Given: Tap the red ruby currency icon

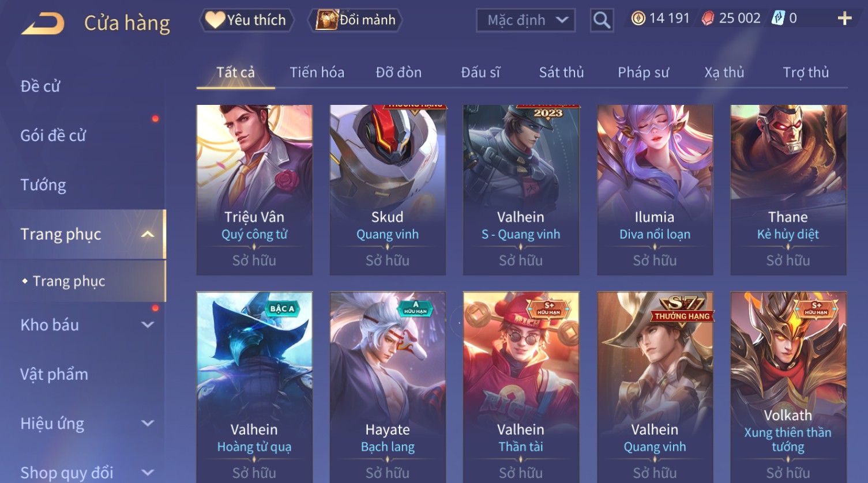Looking at the screenshot, I should tap(708, 18).
